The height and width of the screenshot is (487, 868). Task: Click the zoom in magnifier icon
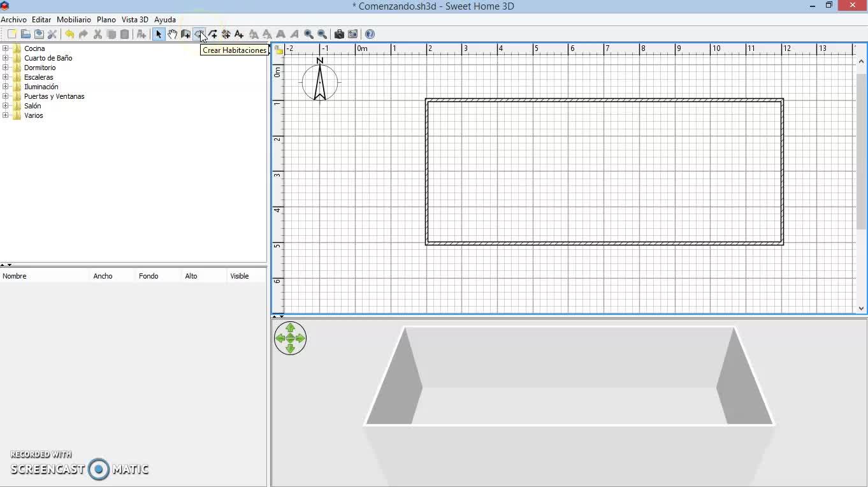(308, 34)
